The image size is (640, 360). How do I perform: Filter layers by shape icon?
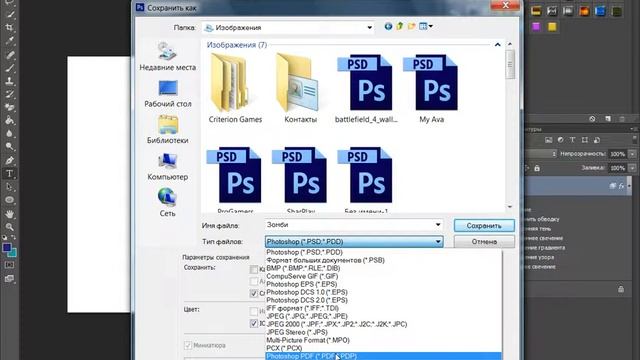tap(584, 140)
